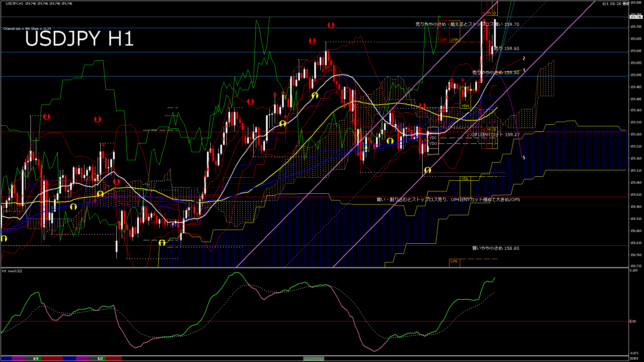
Task: Click the big USDJPY H1 chart title
Action: tap(79, 39)
